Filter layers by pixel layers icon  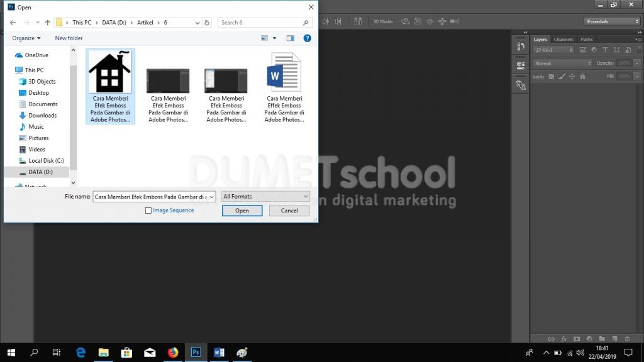[582, 50]
